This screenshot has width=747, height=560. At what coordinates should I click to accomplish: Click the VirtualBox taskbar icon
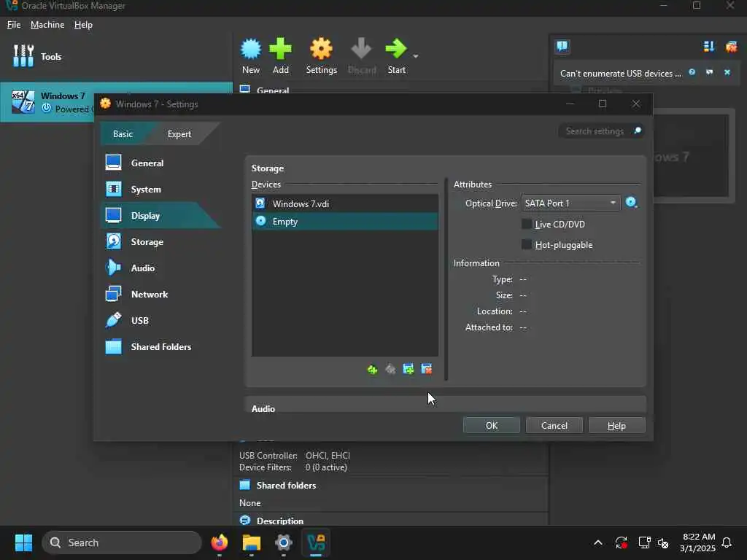tap(316, 542)
